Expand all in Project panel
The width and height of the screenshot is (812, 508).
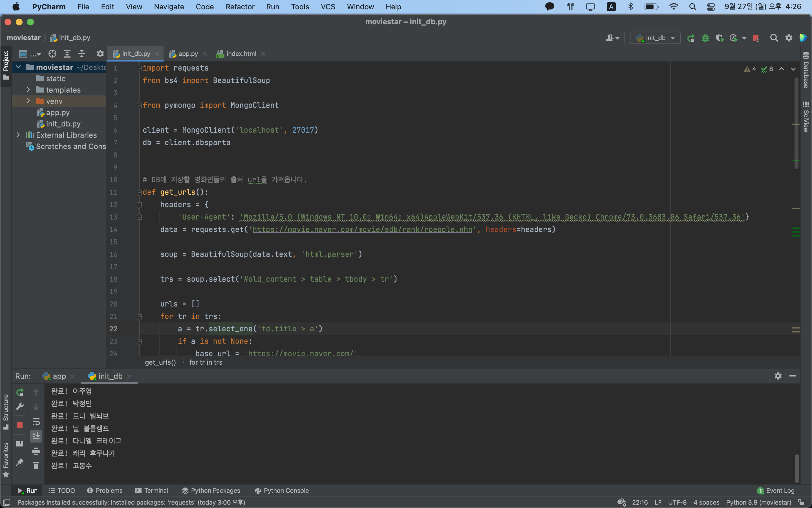[67, 54]
